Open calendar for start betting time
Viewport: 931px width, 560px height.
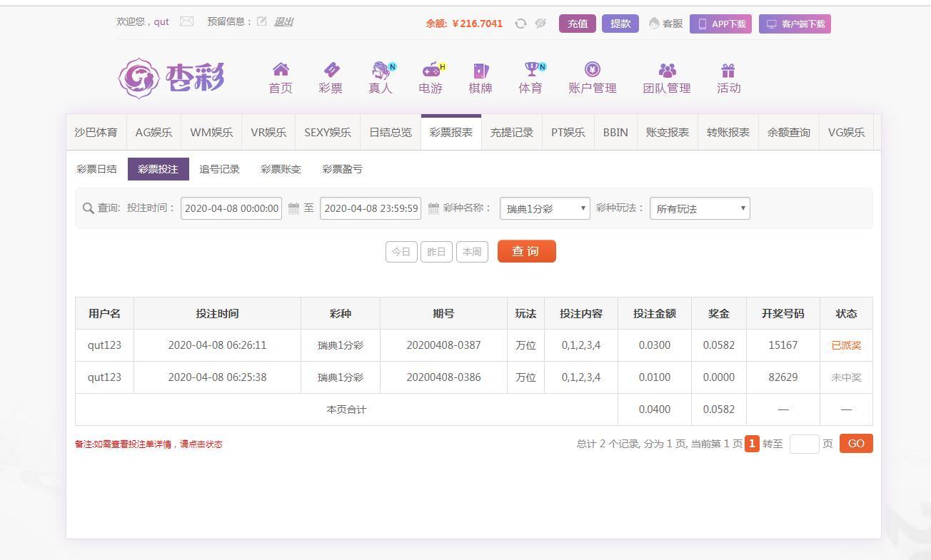tap(293, 208)
